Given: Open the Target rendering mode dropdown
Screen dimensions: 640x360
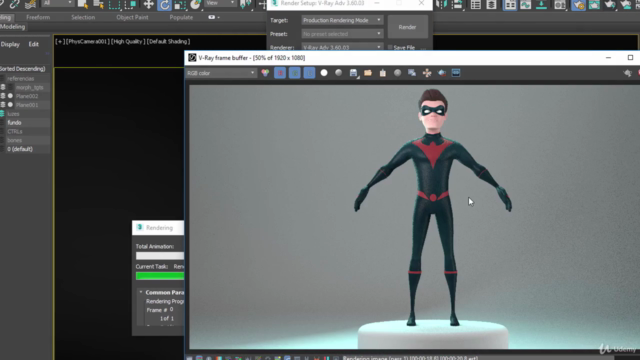Looking at the screenshot, I should point(342,20).
